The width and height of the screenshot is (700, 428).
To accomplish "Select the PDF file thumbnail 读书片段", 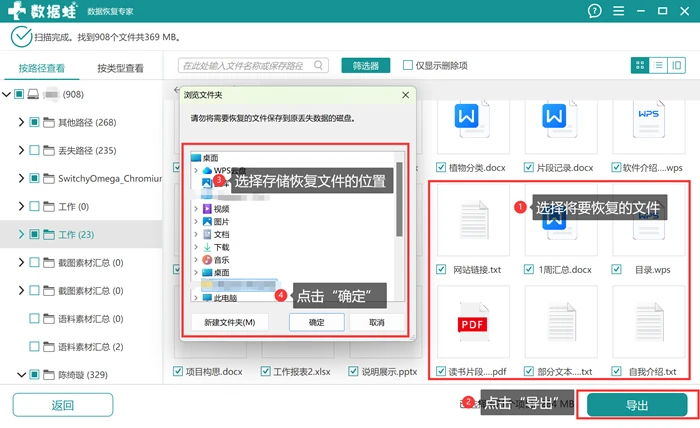I will (x=473, y=322).
